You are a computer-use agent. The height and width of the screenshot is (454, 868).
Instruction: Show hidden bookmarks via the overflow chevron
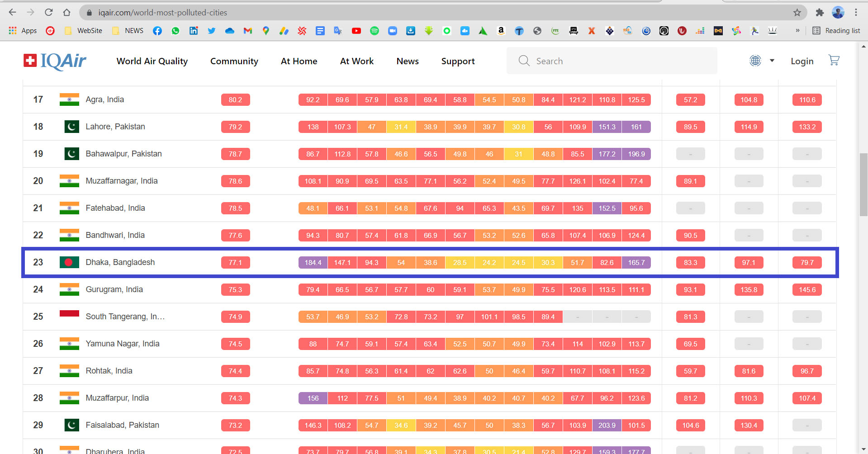point(797,31)
